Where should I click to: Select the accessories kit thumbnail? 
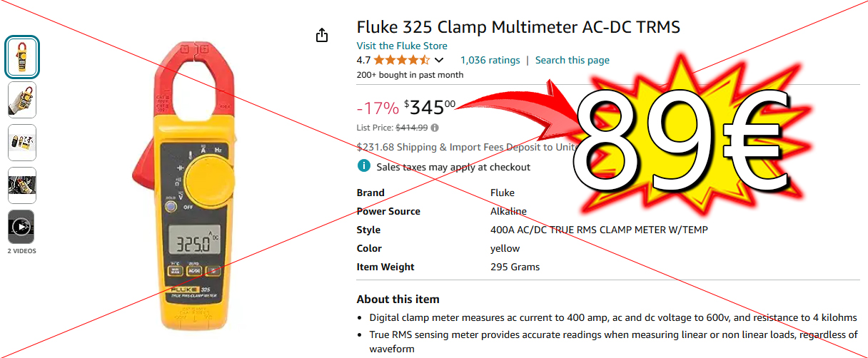[x=21, y=143]
